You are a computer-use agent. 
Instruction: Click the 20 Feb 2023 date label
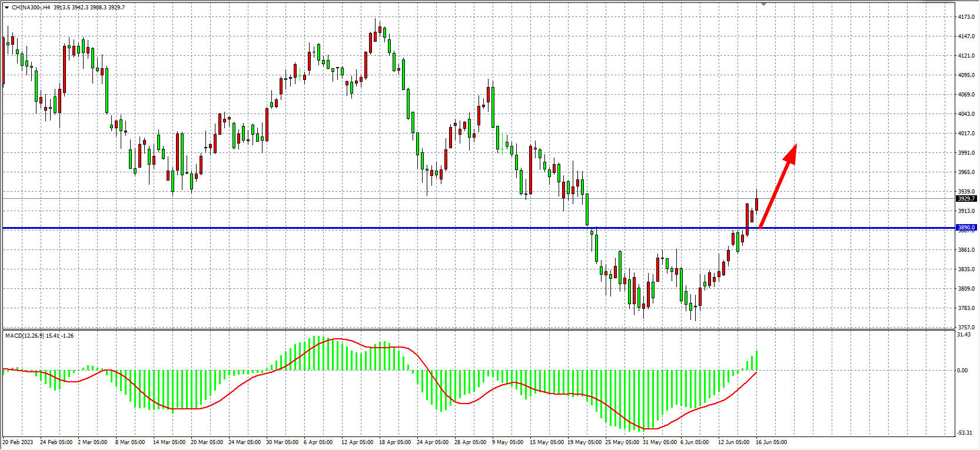point(18,442)
